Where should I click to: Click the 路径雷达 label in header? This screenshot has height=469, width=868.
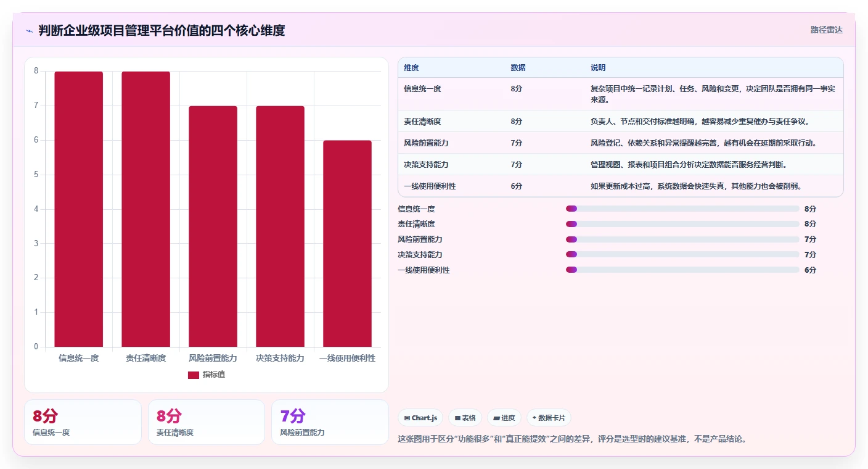pyautogui.click(x=826, y=30)
